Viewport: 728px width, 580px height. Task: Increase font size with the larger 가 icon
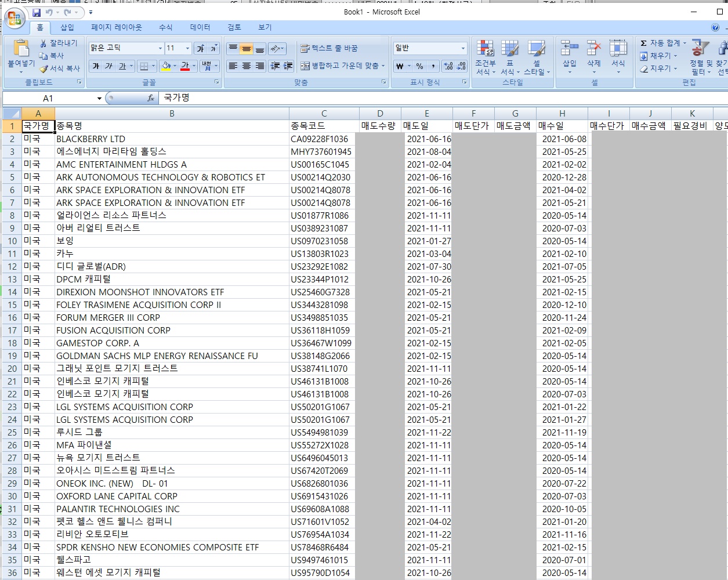coord(201,48)
